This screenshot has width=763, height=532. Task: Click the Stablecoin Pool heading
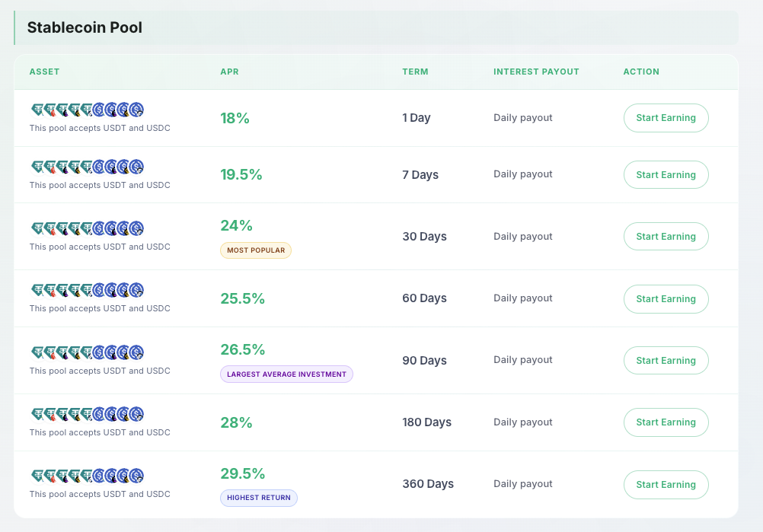[85, 27]
